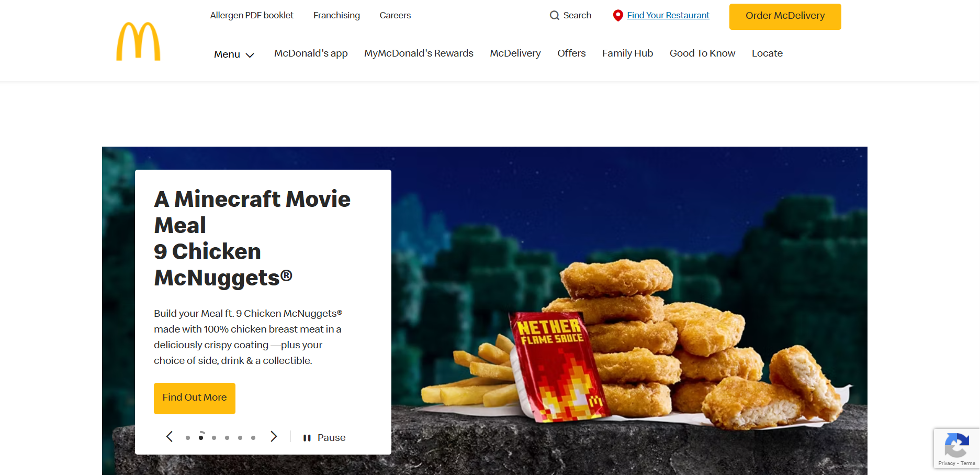The width and height of the screenshot is (980, 475).
Task: Click the McDonald's golden arches logo
Action: (x=138, y=41)
